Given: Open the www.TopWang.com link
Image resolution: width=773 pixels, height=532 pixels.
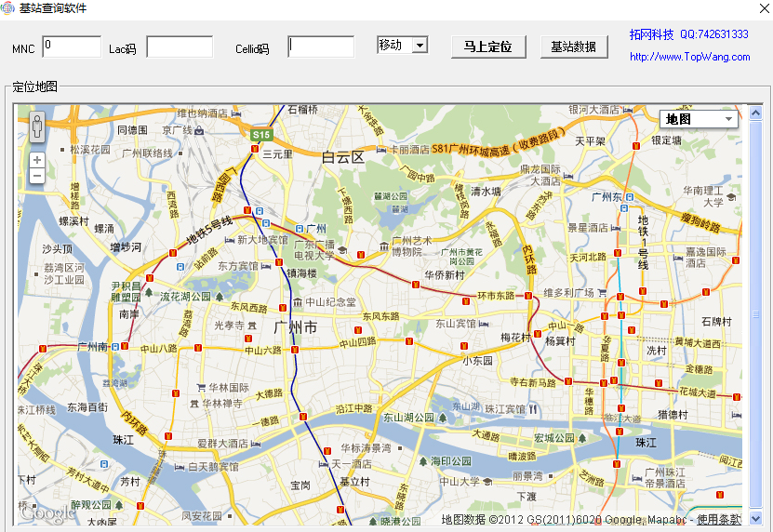Looking at the screenshot, I should (689, 57).
